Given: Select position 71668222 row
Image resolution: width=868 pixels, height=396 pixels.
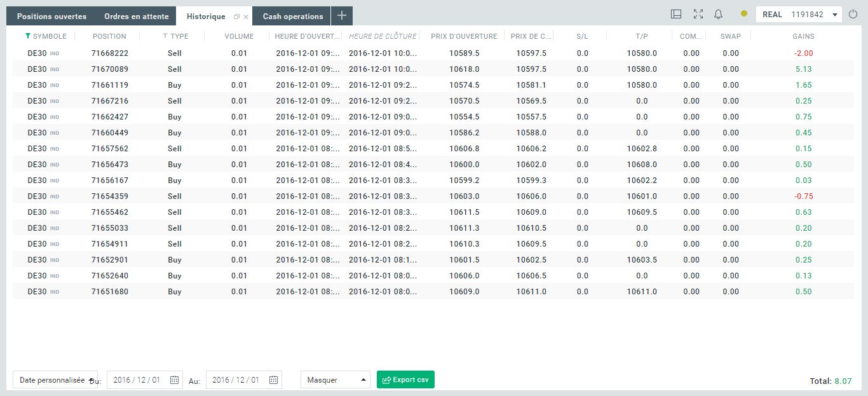Looking at the screenshot, I should [434, 53].
